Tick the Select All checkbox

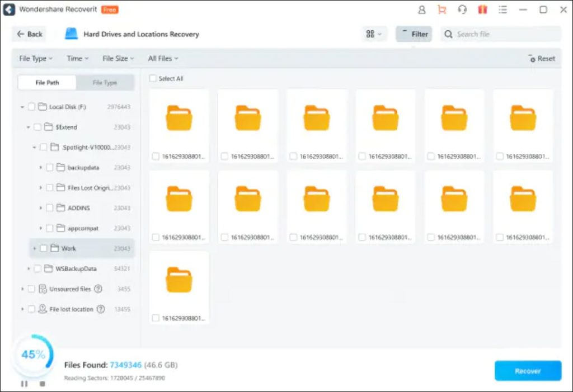coord(153,78)
